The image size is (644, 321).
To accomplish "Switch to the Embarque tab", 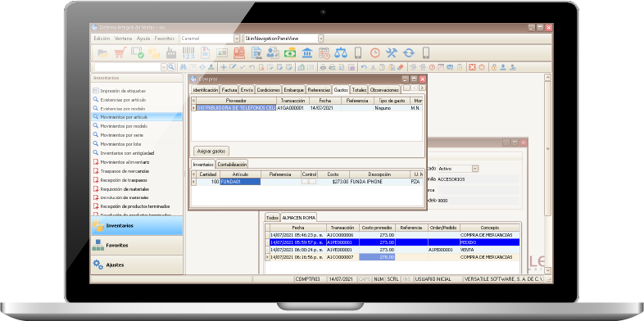I will click(293, 89).
